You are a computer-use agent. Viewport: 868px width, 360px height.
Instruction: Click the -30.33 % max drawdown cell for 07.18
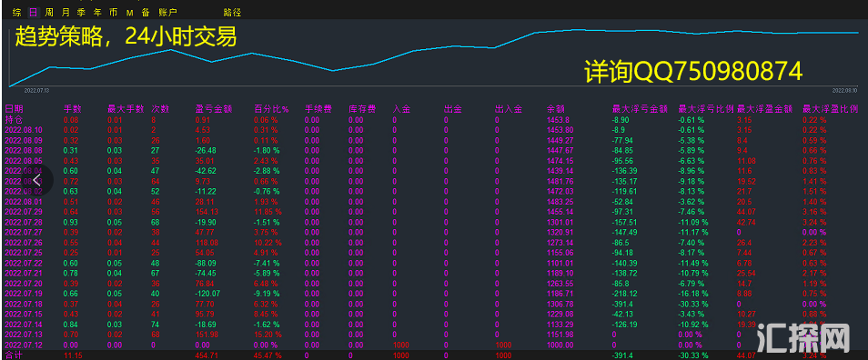click(x=692, y=304)
